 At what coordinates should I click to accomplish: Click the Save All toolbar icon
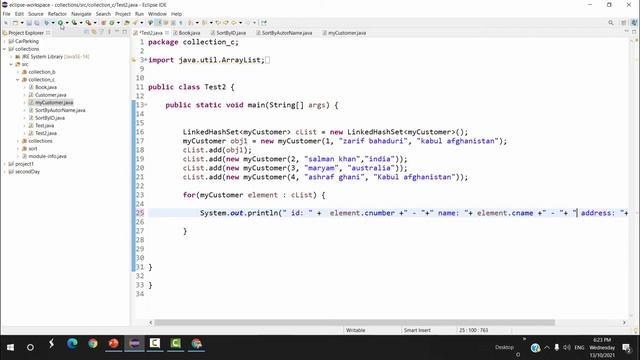click(x=37, y=23)
